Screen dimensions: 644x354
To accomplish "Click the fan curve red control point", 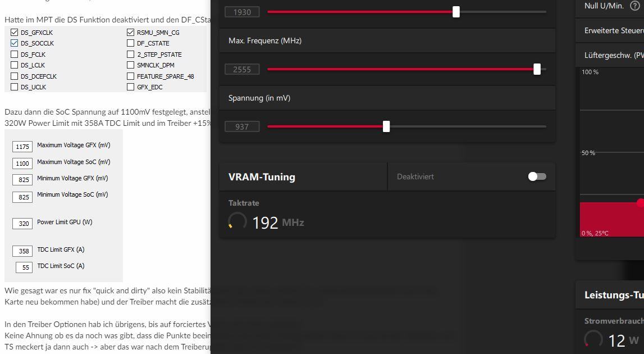I will click(640, 202).
